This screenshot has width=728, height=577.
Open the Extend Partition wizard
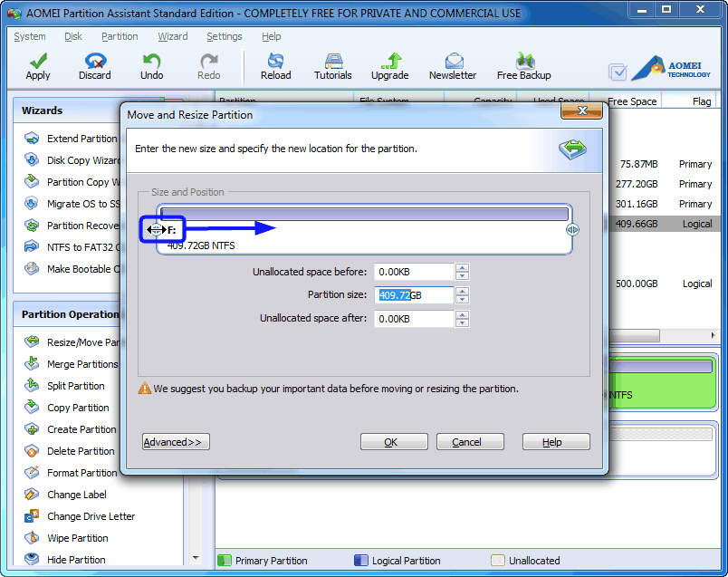81,139
